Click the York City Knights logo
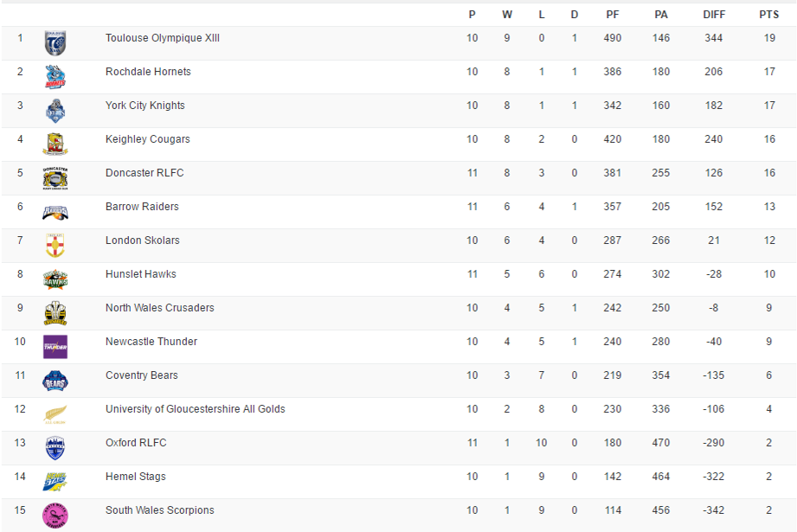Image resolution: width=797 pixels, height=532 pixels. coord(55,111)
